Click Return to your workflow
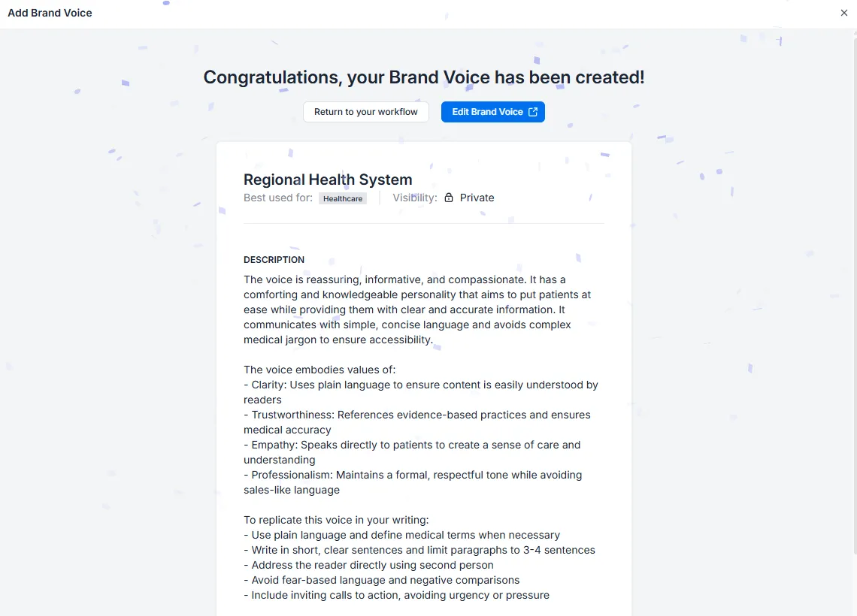The image size is (857, 616). (366, 111)
